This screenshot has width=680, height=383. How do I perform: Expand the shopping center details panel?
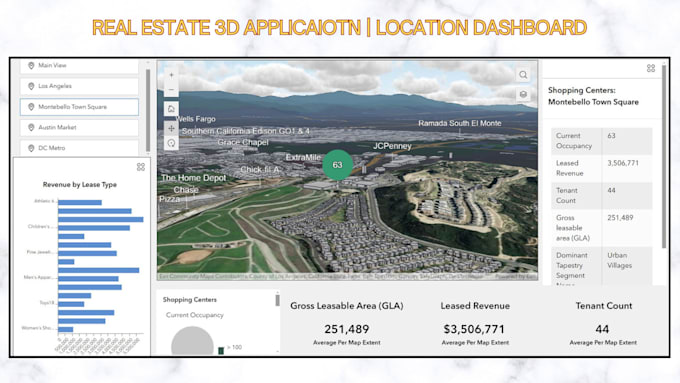click(x=651, y=68)
